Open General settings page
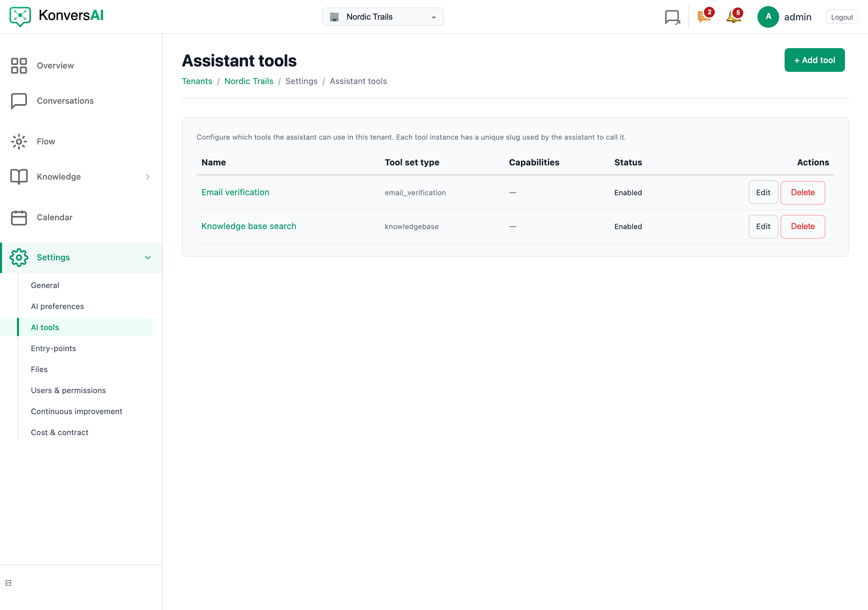This screenshot has height=610, width=868. [45, 285]
